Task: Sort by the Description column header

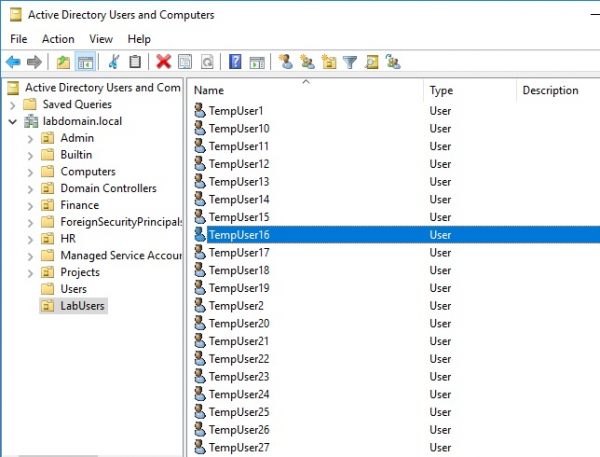Action: coord(558,90)
